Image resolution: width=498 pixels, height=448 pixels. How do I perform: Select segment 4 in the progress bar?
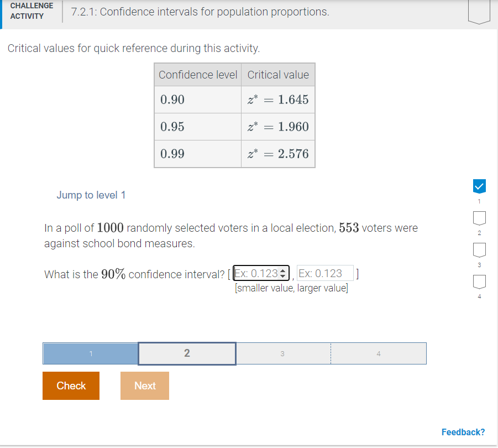coord(379,353)
